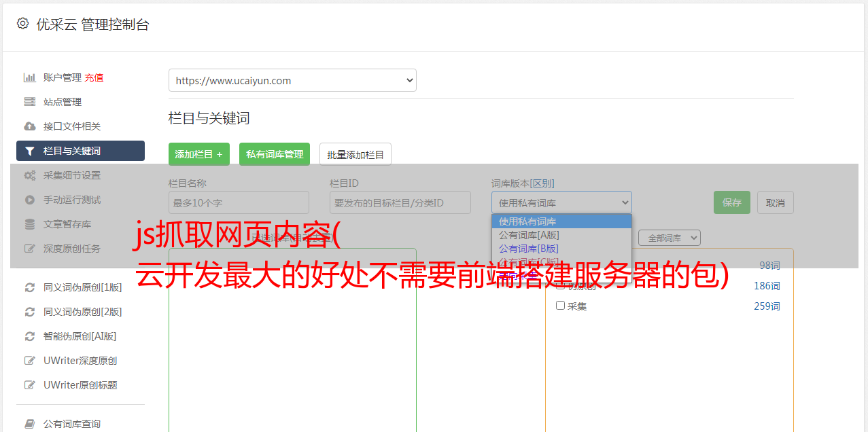Click the book icon for 公有词库查询

30,424
